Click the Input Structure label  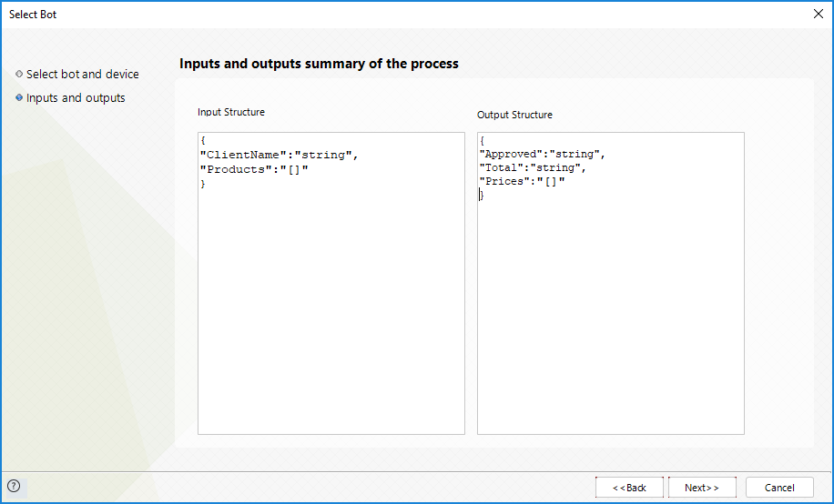tap(231, 112)
